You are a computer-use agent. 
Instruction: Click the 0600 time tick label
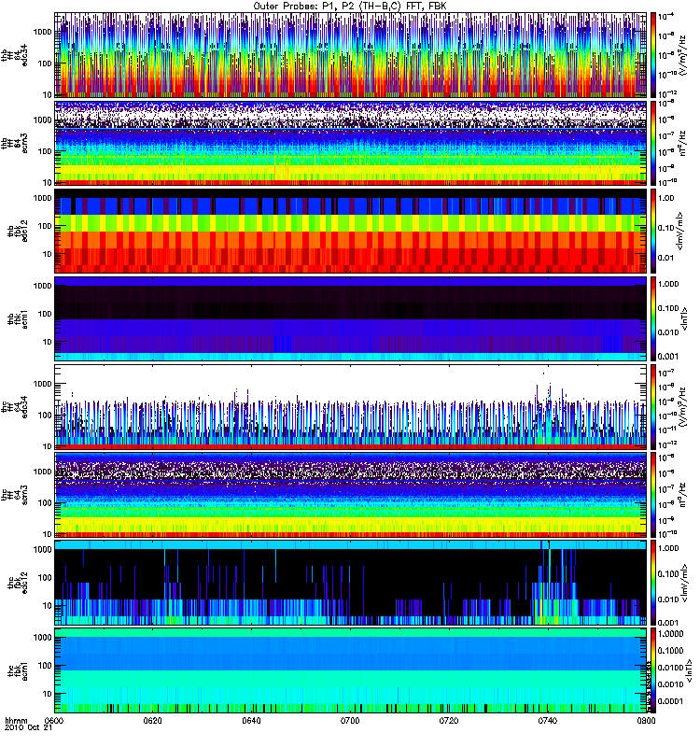tap(55, 721)
